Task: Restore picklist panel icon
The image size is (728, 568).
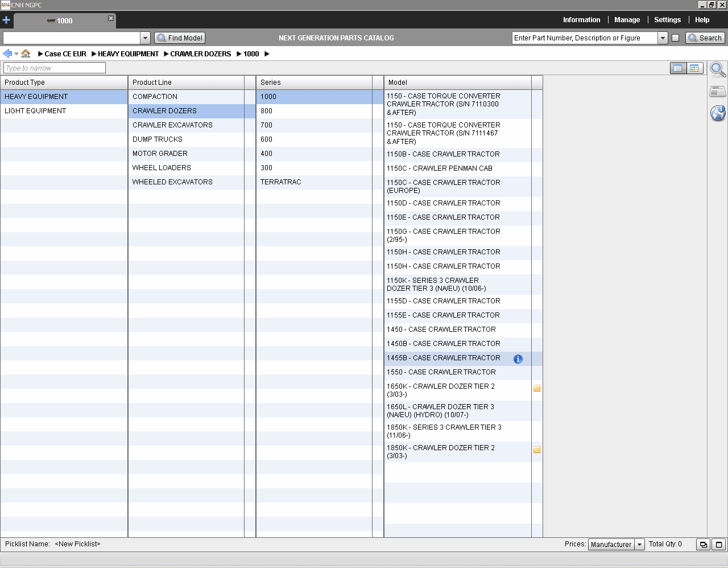Action: pos(704,545)
